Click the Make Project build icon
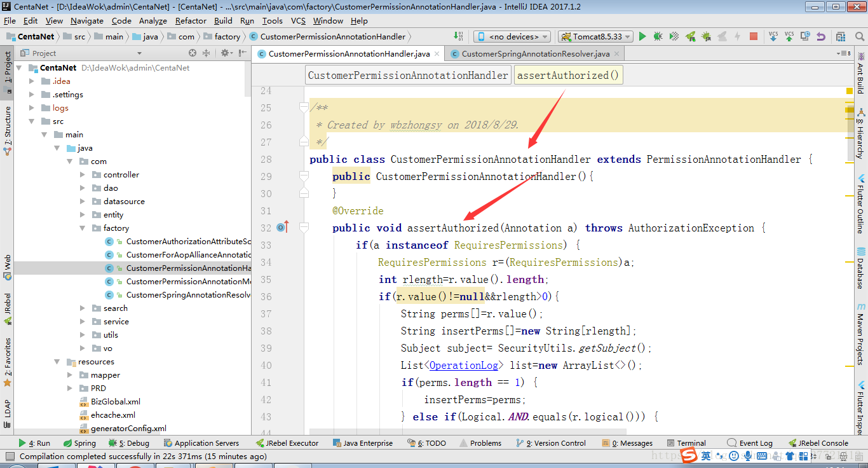 [x=458, y=37]
